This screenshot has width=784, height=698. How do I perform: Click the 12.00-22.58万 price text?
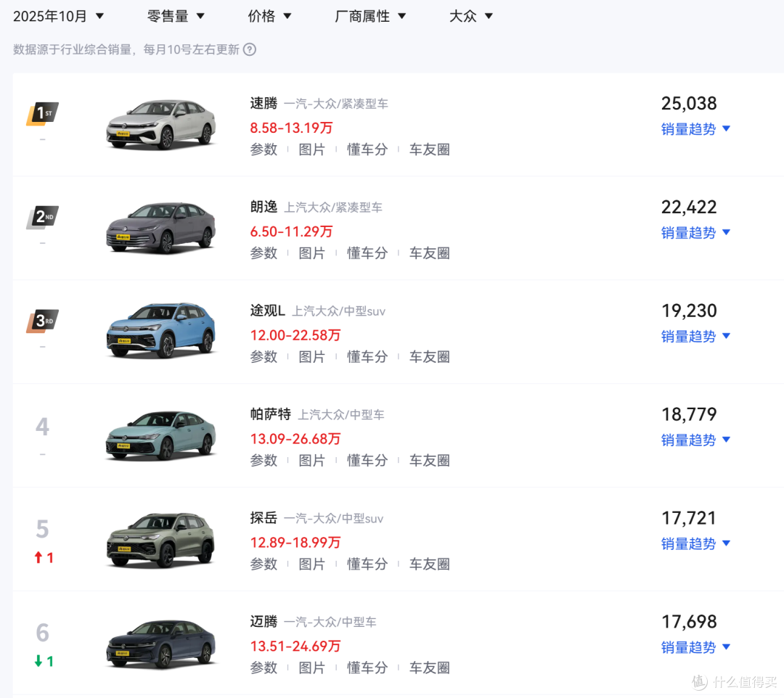pos(295,335)
